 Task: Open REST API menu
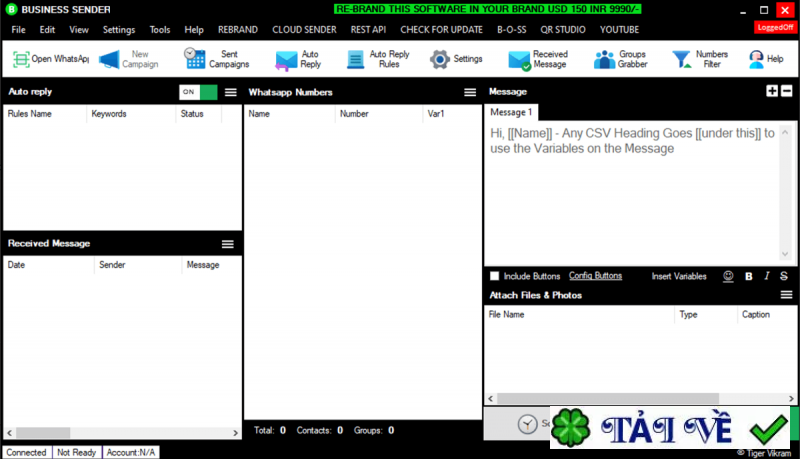pos(368,30)
